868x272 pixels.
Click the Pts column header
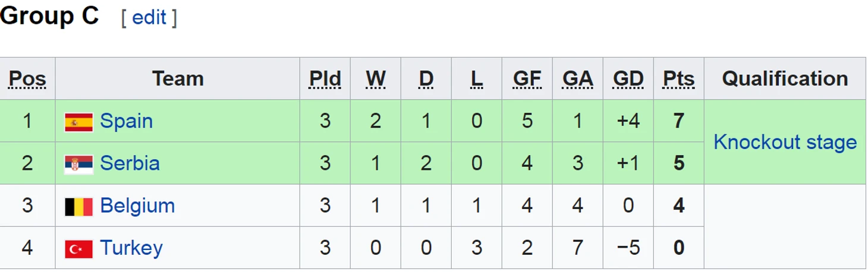point(679,78)
